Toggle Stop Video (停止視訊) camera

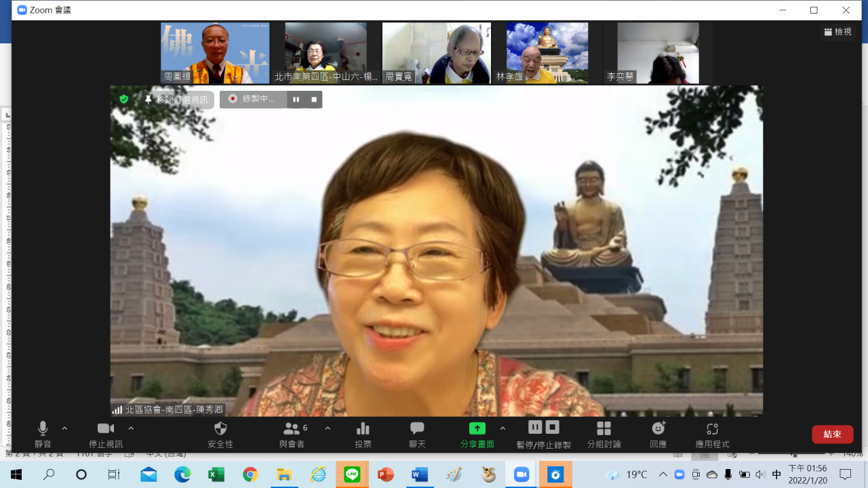click(106, 429)
